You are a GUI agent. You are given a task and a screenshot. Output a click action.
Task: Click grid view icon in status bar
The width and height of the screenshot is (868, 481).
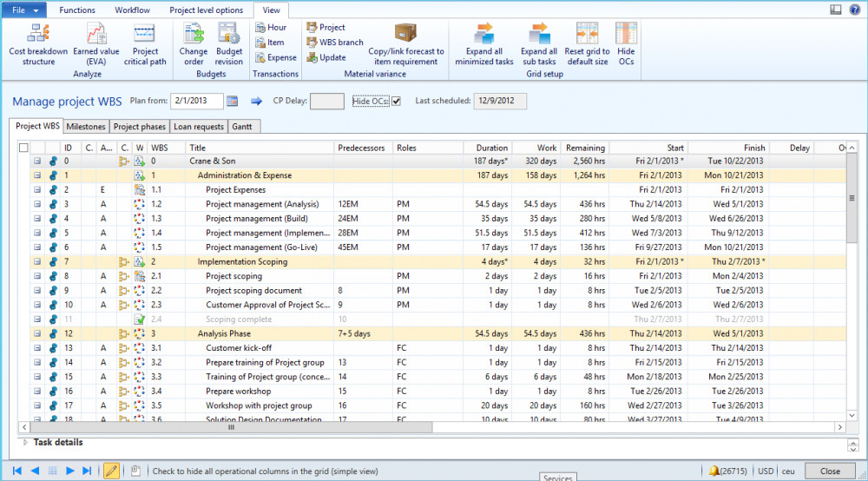(x=53, y=471)
